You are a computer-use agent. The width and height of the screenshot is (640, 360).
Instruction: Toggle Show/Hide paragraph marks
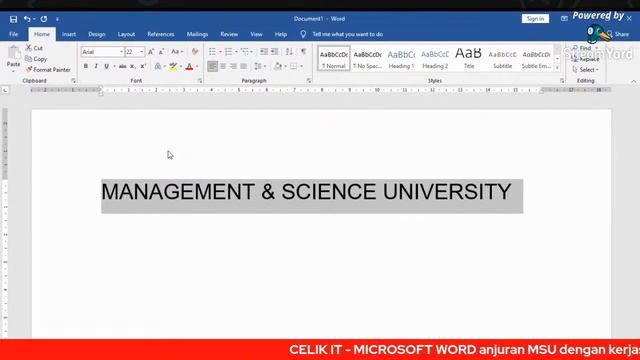tap(303, 52)
